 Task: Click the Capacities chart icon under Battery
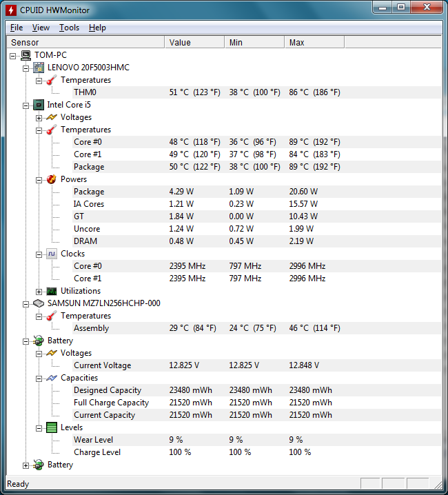pyautogui.click(x=52, y=378)
